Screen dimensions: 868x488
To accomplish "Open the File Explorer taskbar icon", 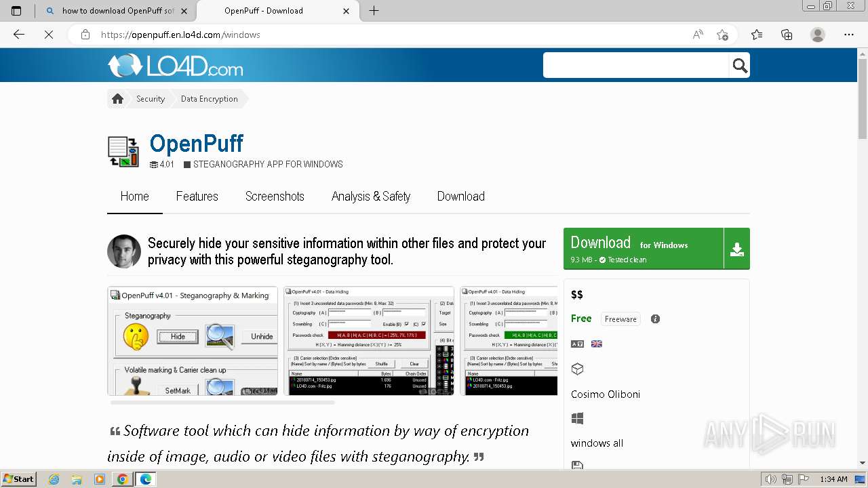I will 77,479.
